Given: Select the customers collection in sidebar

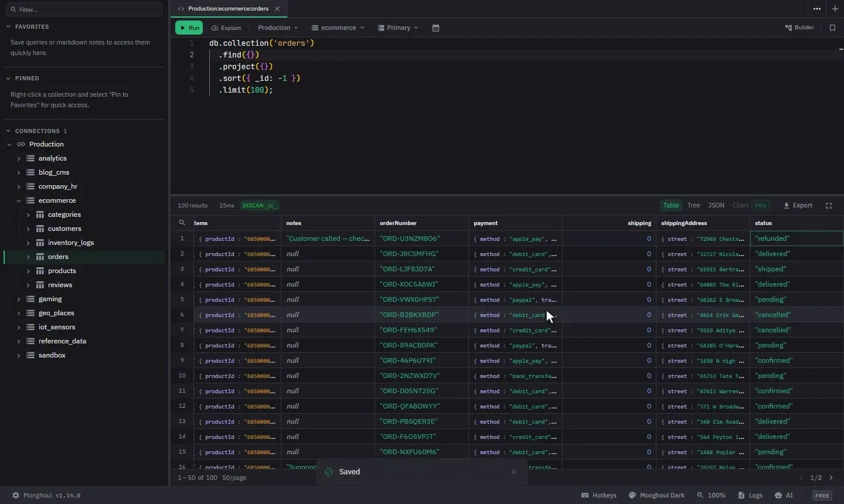Looking at the screenshot, I should [x=64, y=229].
